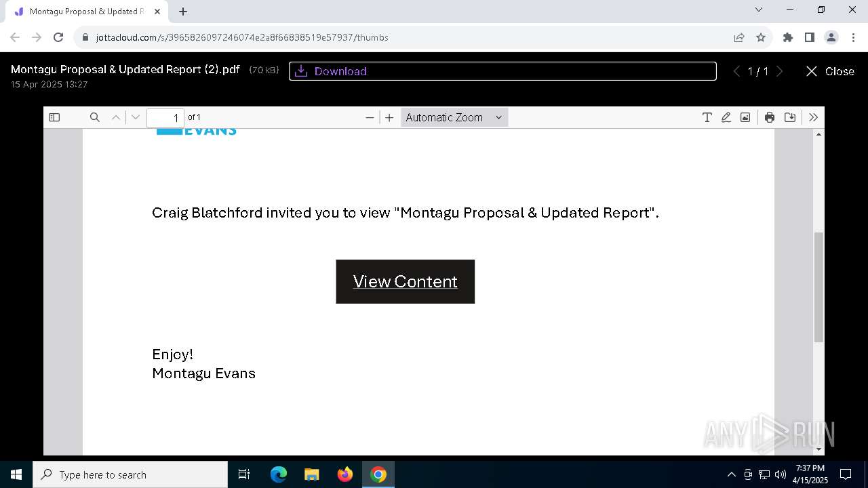Click the taskbar search box

tap(130, 474)
